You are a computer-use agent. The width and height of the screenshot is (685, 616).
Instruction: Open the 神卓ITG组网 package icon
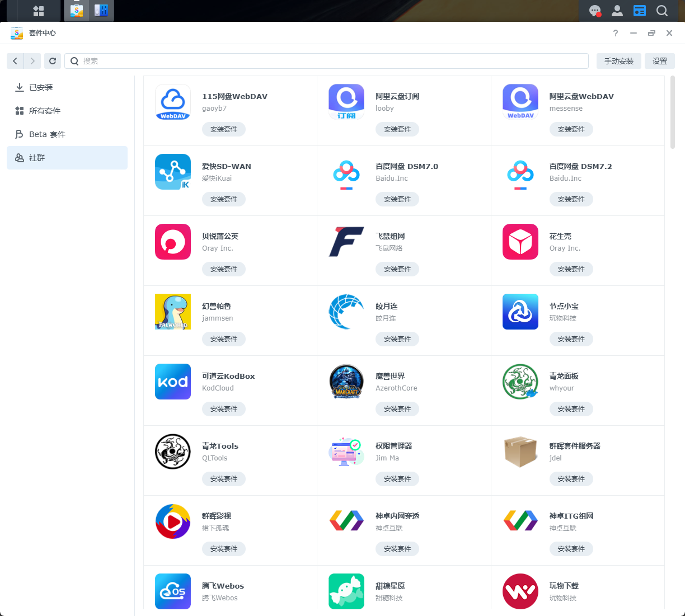pos(520,521)
